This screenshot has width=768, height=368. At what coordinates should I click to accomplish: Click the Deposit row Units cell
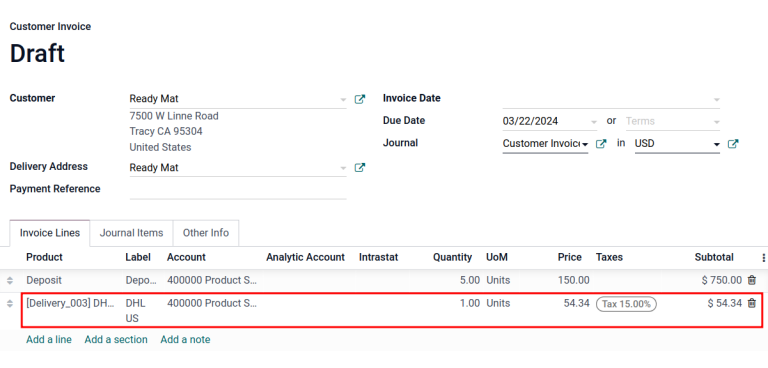[498, 280]
